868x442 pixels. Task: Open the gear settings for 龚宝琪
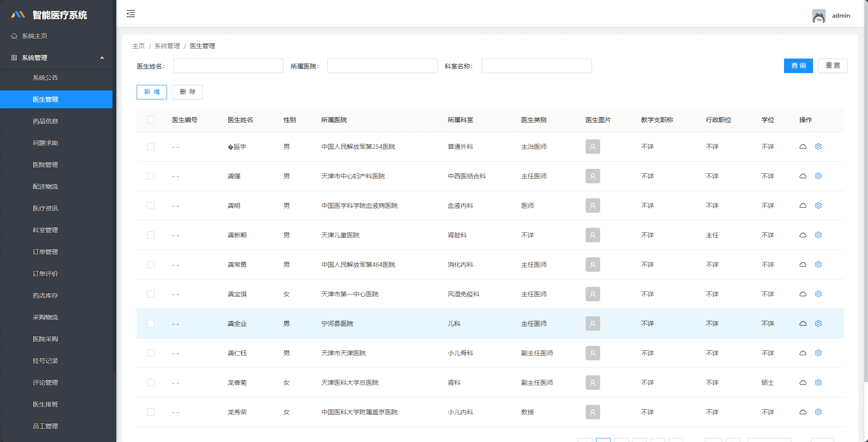click(x=819, y=294)
